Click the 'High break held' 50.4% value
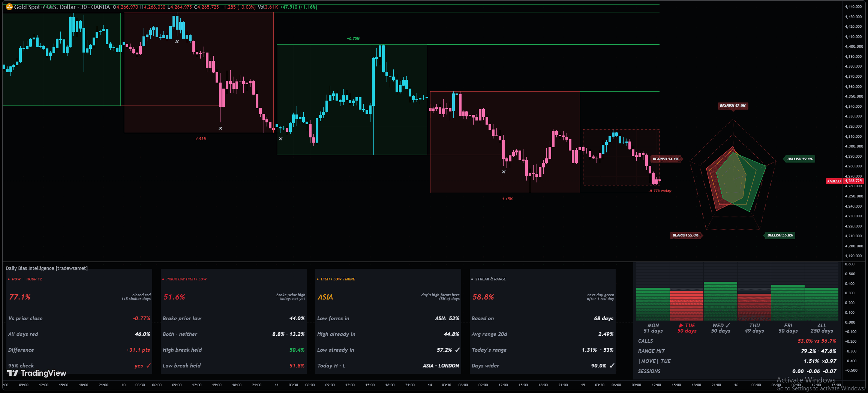Viewport: 868px width, 393px height. 297,350
